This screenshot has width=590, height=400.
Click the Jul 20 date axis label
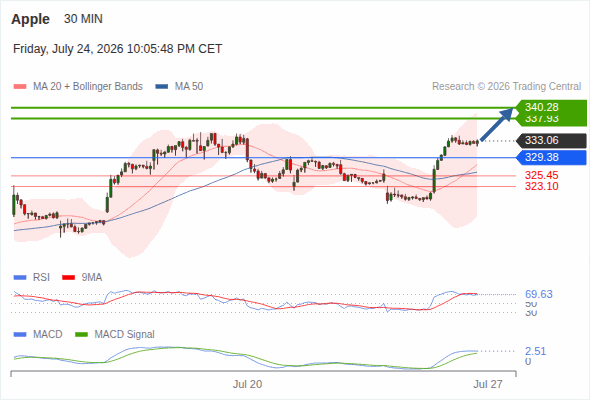coord(247,384)
